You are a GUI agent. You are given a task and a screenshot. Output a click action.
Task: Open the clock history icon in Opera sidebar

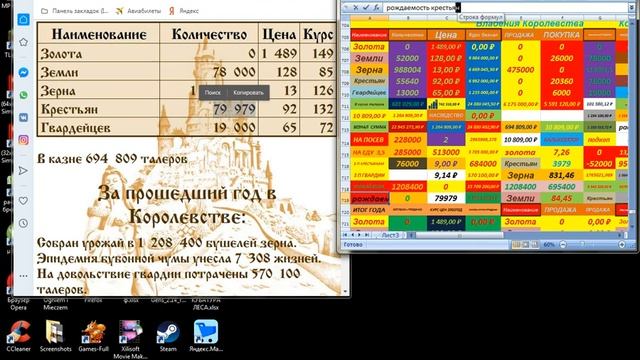click(x=23, y=223)
